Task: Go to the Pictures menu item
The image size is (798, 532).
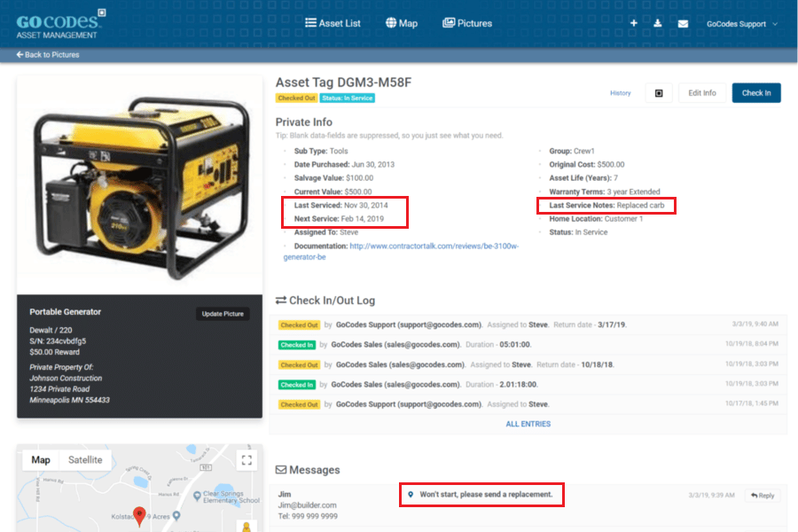Action: pyautogui.click(x=466, y=23)
